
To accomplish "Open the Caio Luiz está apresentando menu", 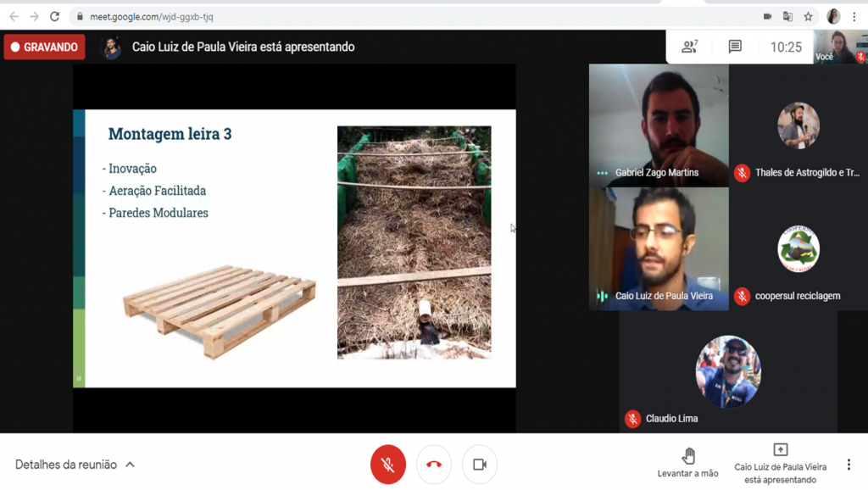I will click(x=781, y=464).
